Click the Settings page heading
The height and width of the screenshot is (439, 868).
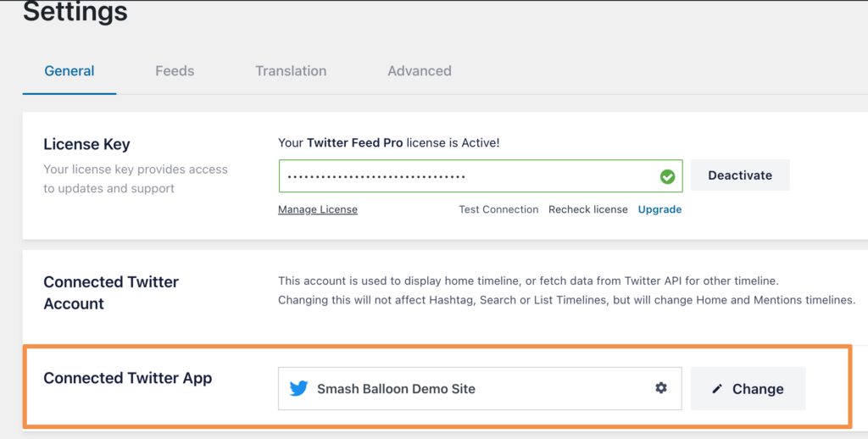(75, 13)
